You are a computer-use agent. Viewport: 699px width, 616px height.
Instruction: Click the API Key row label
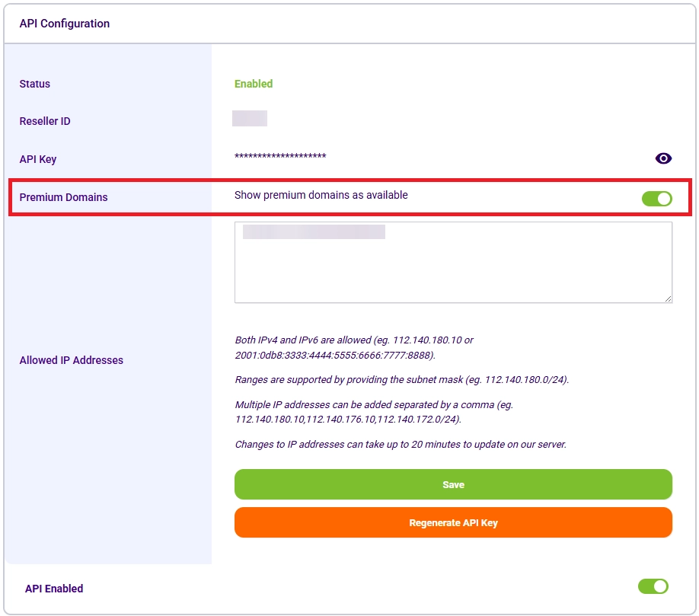click(x=37, y=158)
